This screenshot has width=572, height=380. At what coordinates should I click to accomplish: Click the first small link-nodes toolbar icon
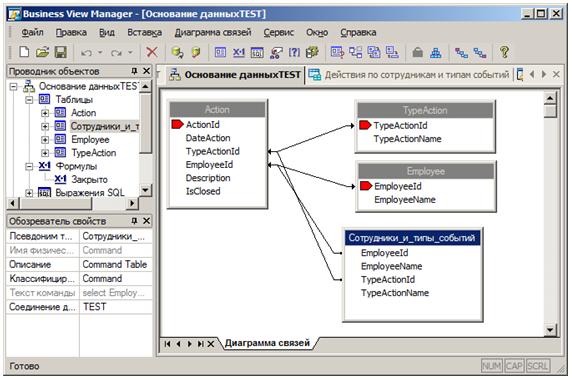click(x=461, y=53)
